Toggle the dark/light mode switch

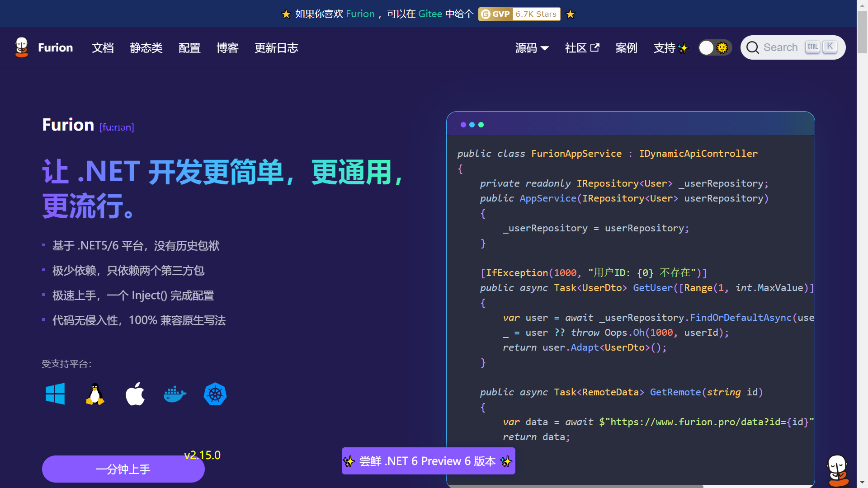click(715, 47)
